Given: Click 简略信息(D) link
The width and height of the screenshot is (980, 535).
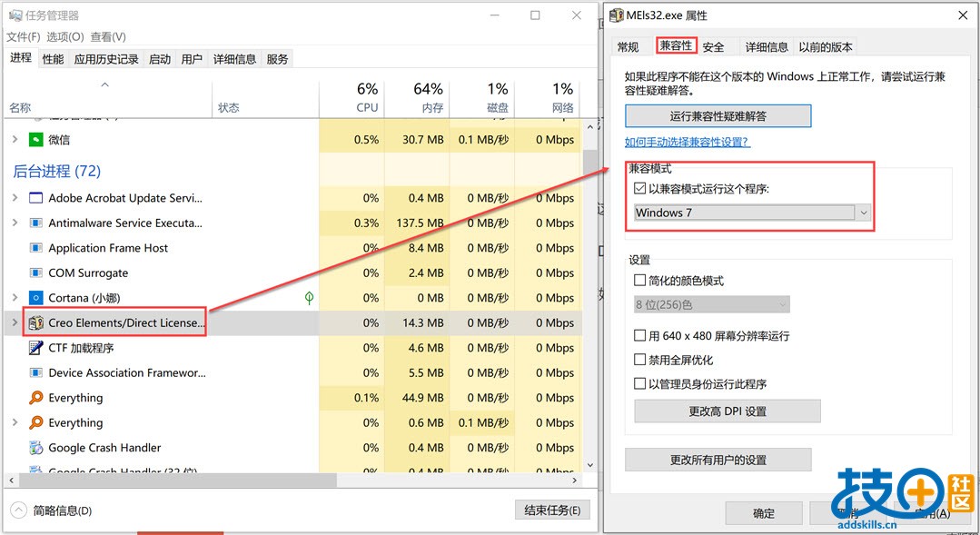Looking at the screenshot, I should coord(63,510).
